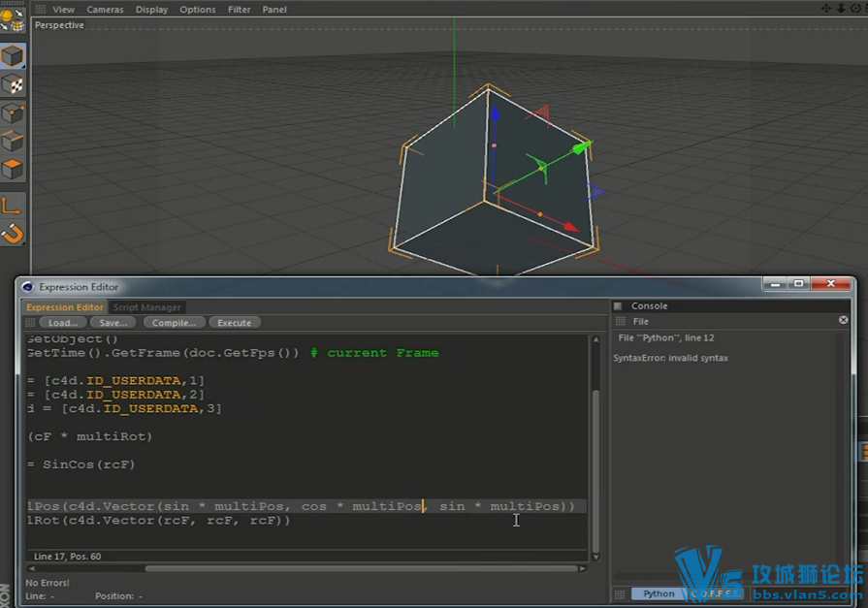Open the Panel menu
Image resolution: width=868 pixels, height=608 pixels.
(274, 10)
